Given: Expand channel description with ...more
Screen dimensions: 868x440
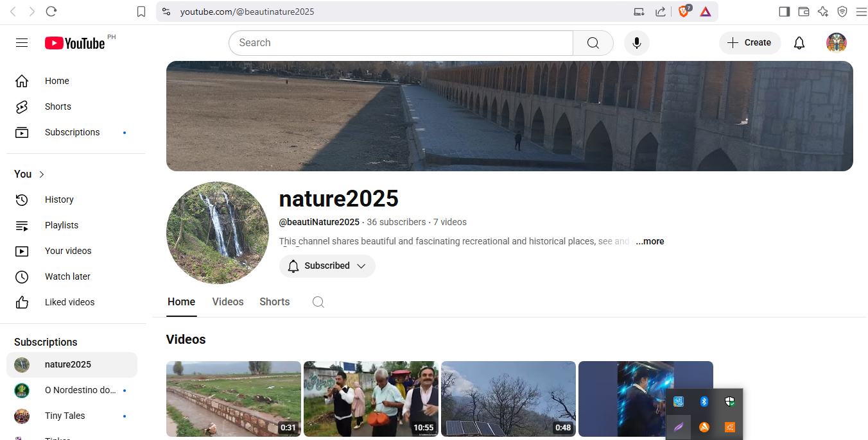Looking at the screenshot, I should click(650, 242).
